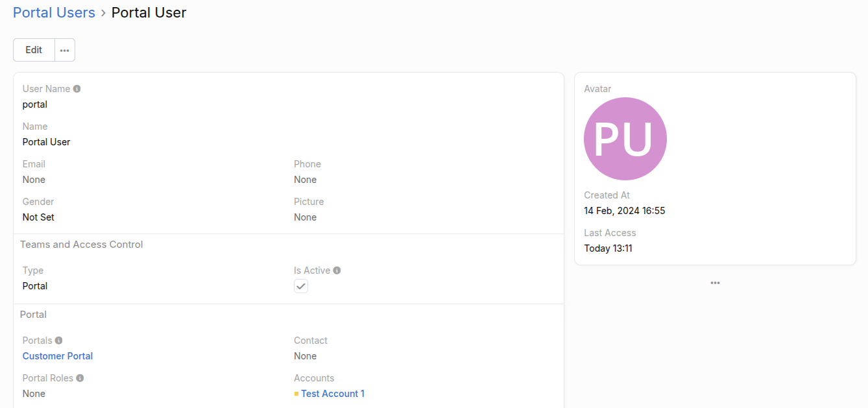Click the Type field value Portal

tap(35, 286)
